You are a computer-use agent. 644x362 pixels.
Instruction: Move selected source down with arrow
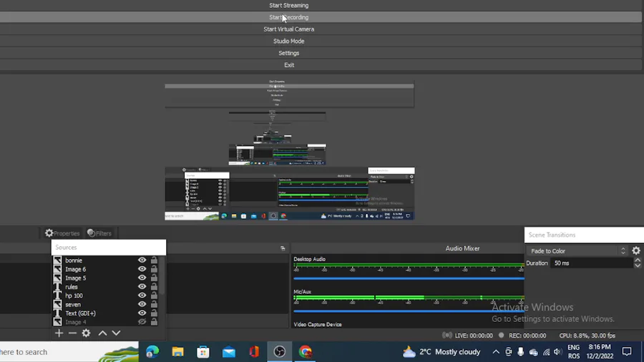tap(116, 333)
